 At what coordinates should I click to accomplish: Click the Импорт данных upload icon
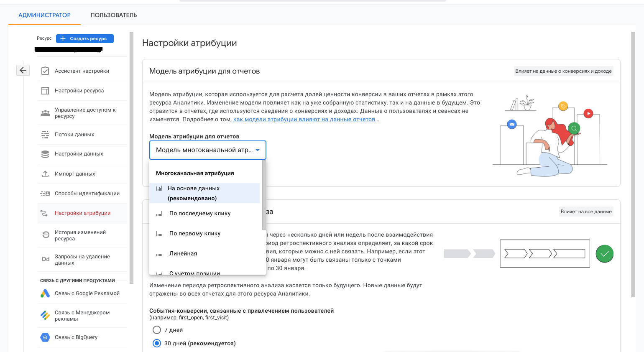(x=45, y=174)
